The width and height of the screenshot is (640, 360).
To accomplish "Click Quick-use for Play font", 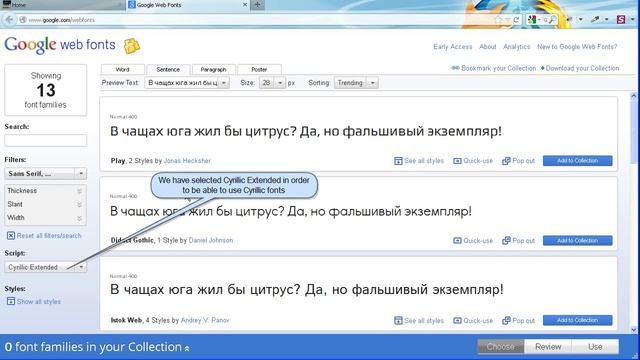I will pos(473,161).
